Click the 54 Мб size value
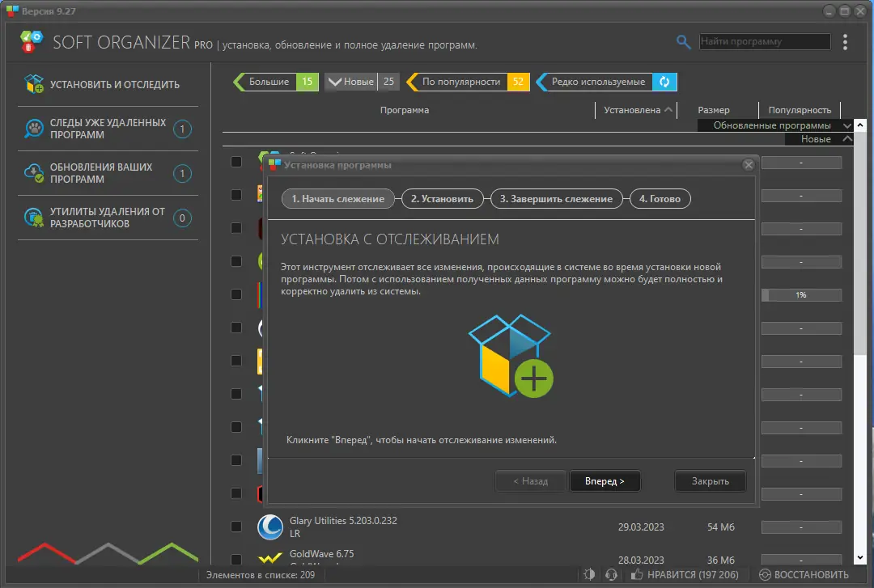Viewport: 874px width, 588px height. tap(721, 527)
